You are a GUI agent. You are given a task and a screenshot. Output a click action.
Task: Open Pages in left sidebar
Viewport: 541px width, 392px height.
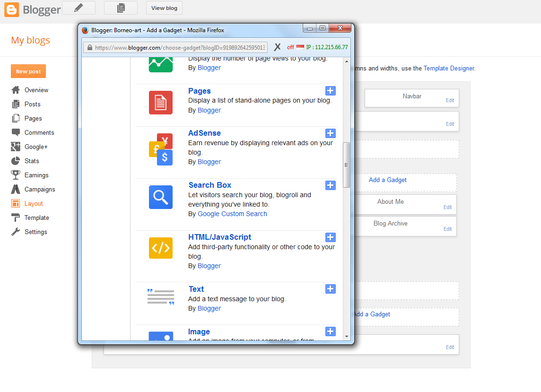(33, 118)
